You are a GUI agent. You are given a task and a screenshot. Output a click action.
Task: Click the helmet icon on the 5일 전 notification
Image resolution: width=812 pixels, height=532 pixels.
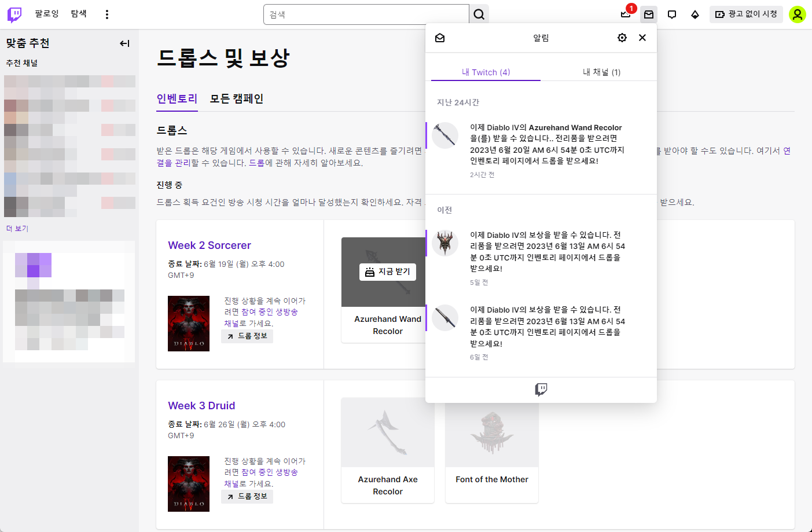click(445, 243)
